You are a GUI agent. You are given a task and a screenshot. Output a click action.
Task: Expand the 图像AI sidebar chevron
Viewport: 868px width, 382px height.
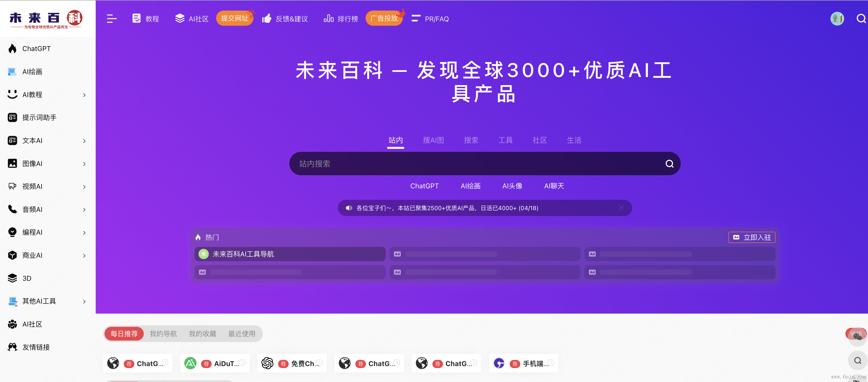coord(84,164)
